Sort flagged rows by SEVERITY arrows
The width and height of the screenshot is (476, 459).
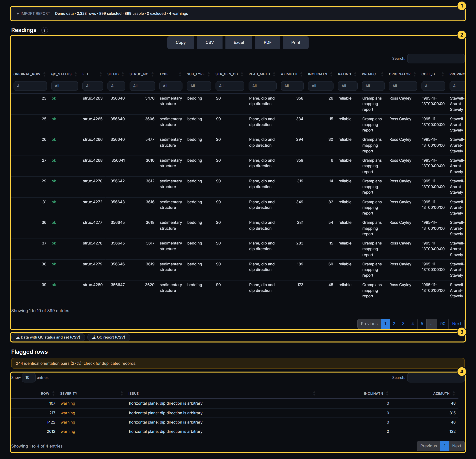click(122, 393)
